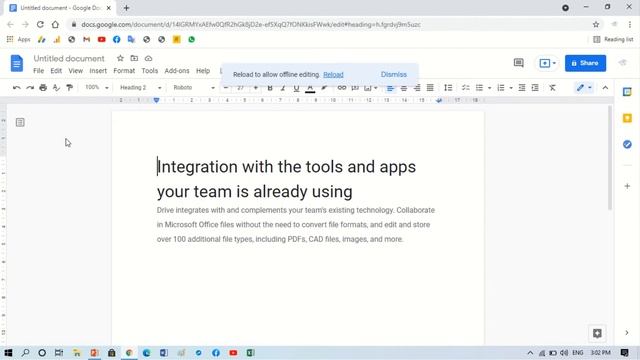Expand bulleted list options arrow
Viewport: 640px width, 360px height.
click(489, 88)
